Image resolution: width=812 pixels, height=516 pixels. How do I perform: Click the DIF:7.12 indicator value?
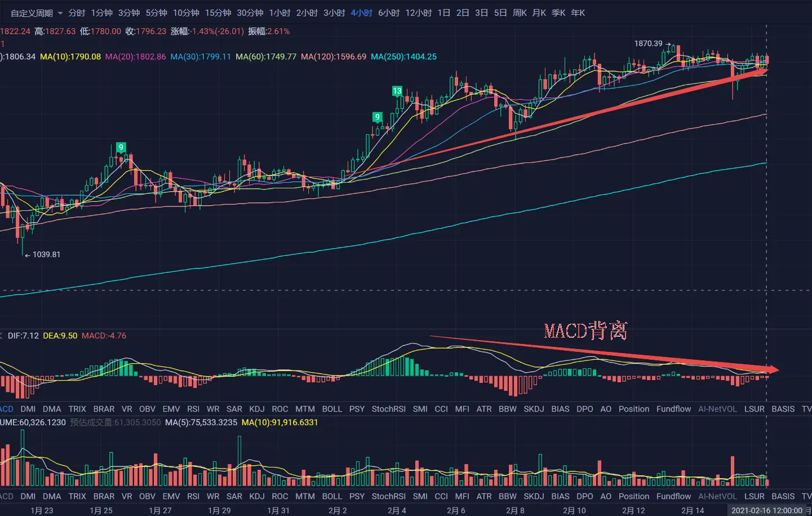pyautogui.click(x=23, y=336)
